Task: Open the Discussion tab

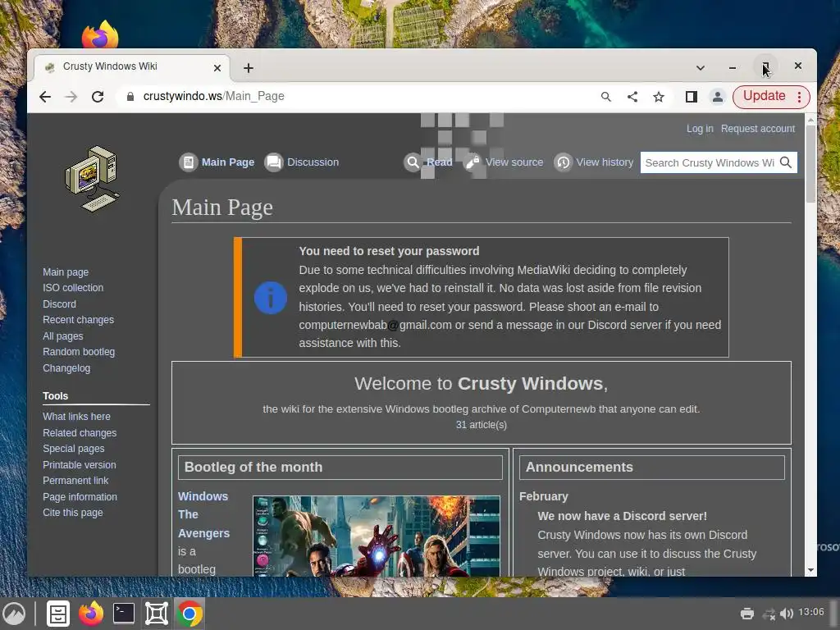Action: [313, 162]
